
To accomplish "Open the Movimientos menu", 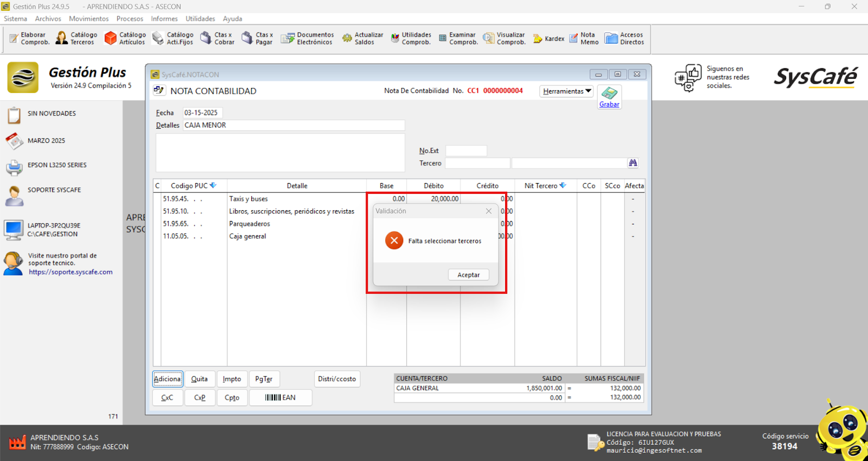I will pyautogui.click(x=88, y=18).
